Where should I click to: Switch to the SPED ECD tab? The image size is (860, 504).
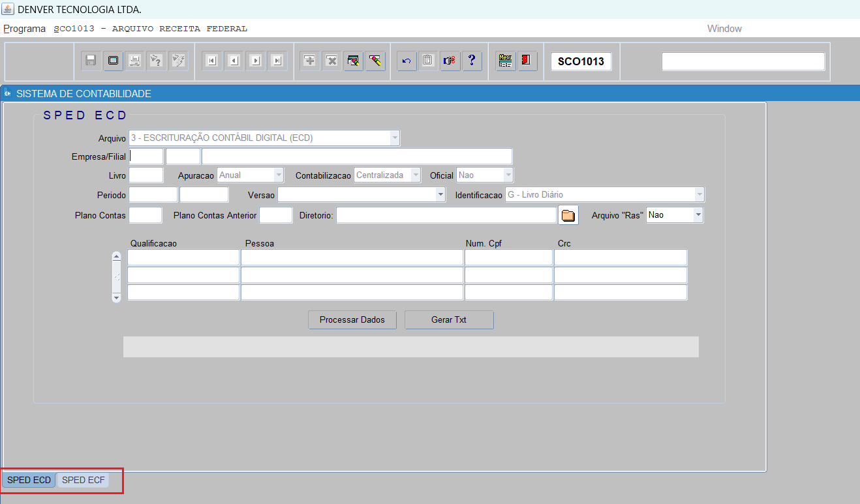pos(29,481)
